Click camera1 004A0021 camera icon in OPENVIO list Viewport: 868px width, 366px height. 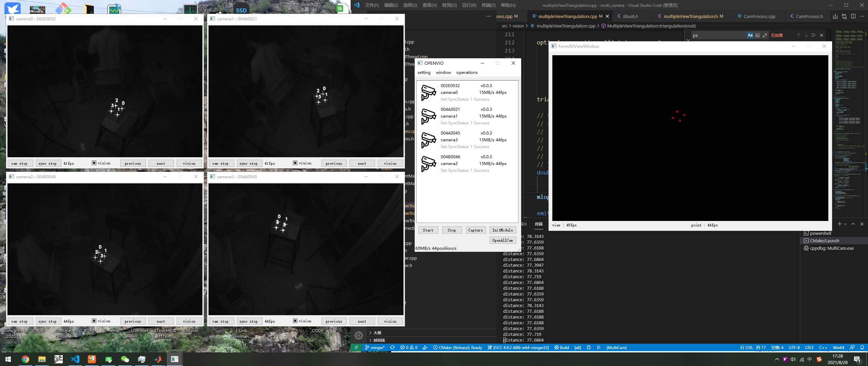pyautogui.click(x=429, y=116)
